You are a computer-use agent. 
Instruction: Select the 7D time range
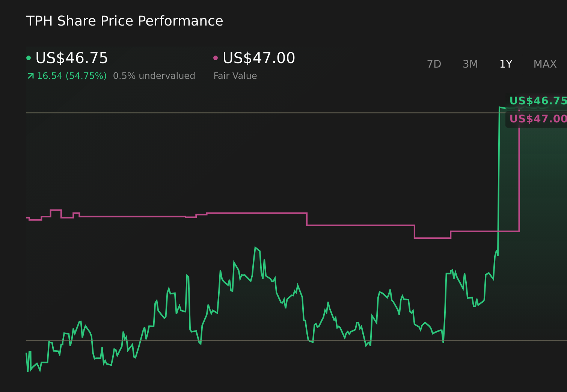[x=434, y=64]
